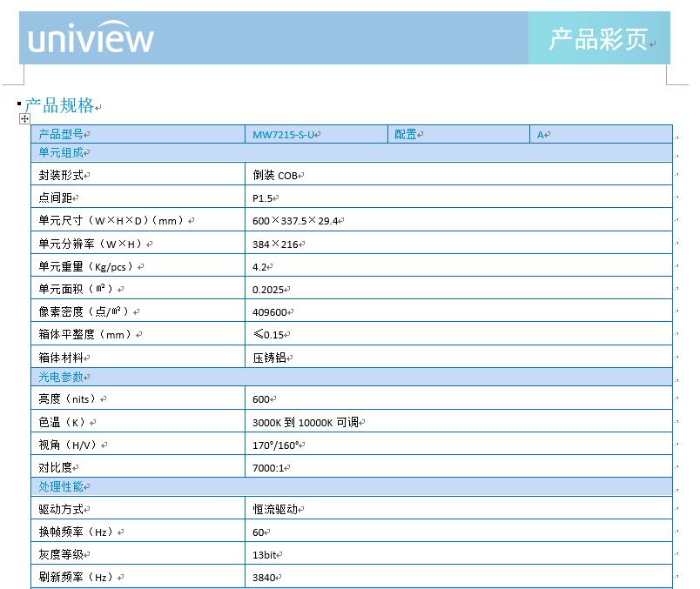Image resolution: width=700 pixels, height=589 pixels.
Task: Click the 3840 refresh rate value
Action: point(264,577)
